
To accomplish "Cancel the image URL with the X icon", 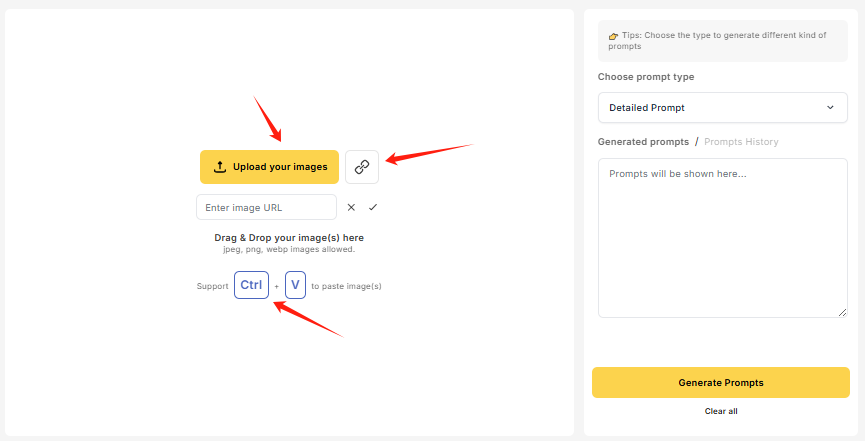I will (x=351, y=207).
